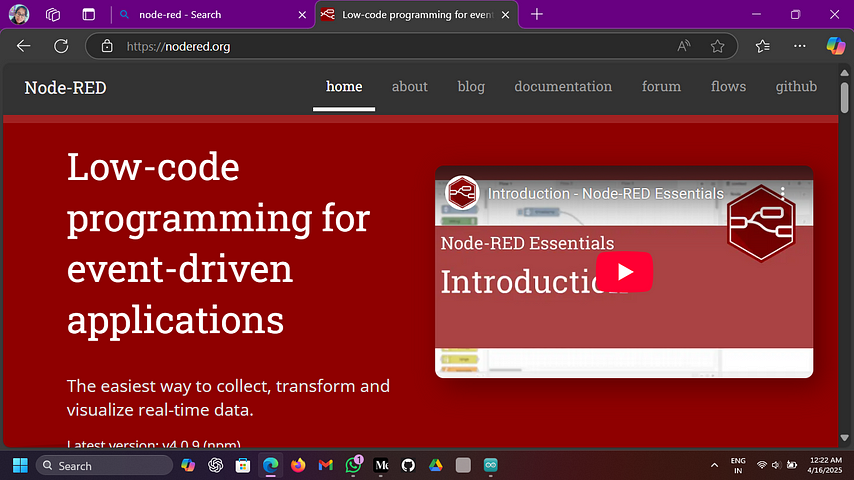Open the flows library
The height and width of the screenshot is (480, 854).
pyautogui.click(x=728, y=87)
